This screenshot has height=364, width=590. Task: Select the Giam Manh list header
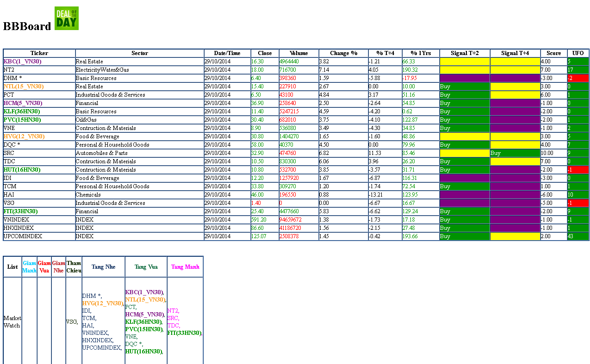pyautogui.click(x=29, y=267)
